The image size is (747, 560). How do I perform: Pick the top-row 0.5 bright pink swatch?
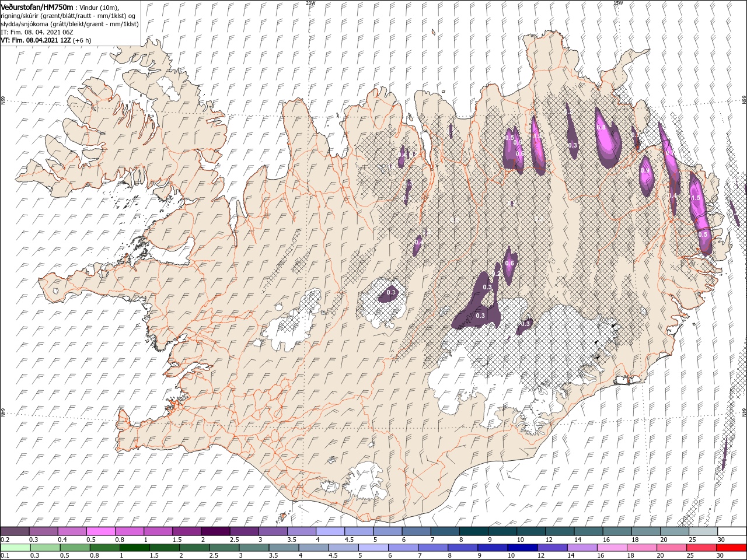pyautogui.click(x=100, y=531)
